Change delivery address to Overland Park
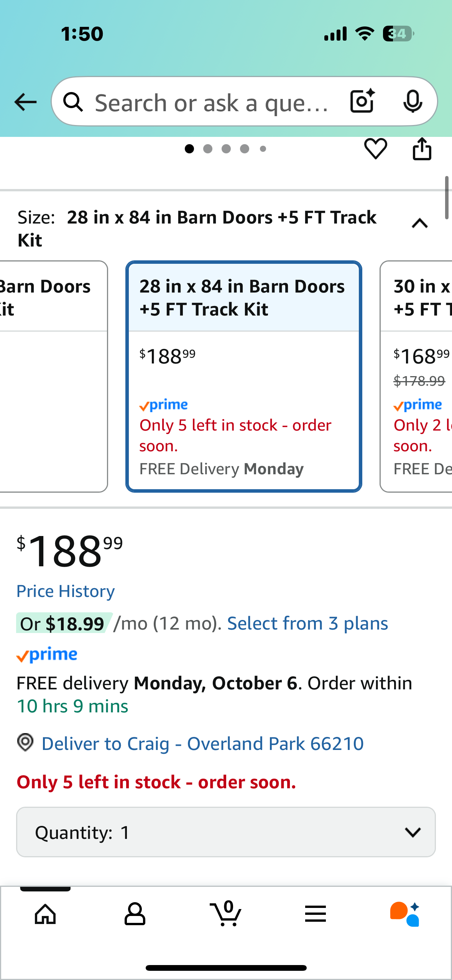This screenshot has height=980, width=452. tap(202, 744)
